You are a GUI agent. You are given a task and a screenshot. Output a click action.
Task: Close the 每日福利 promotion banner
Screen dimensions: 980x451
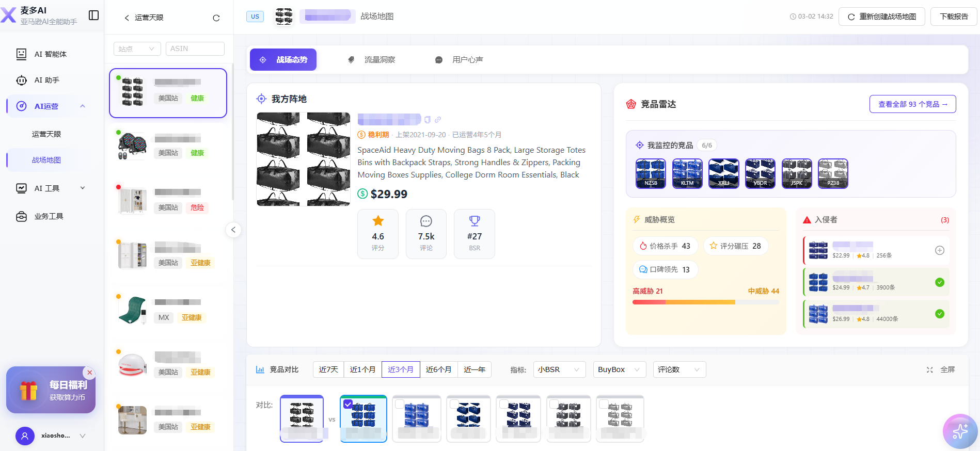pyautogui.click(x=89, y=372)
